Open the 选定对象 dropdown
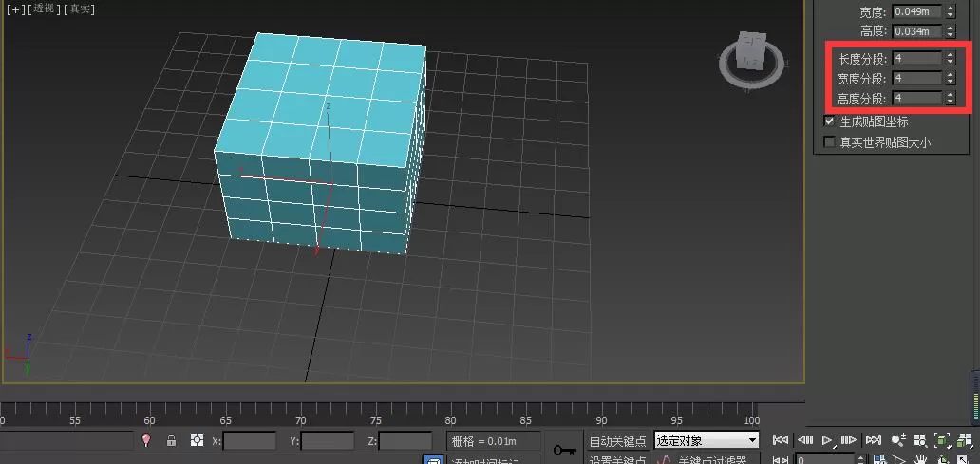 (x=707, y=440)
